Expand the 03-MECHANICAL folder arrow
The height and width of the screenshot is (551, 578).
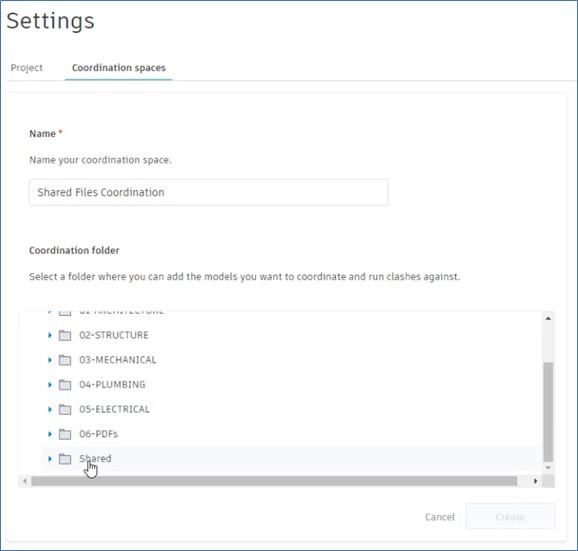point(50,360)
